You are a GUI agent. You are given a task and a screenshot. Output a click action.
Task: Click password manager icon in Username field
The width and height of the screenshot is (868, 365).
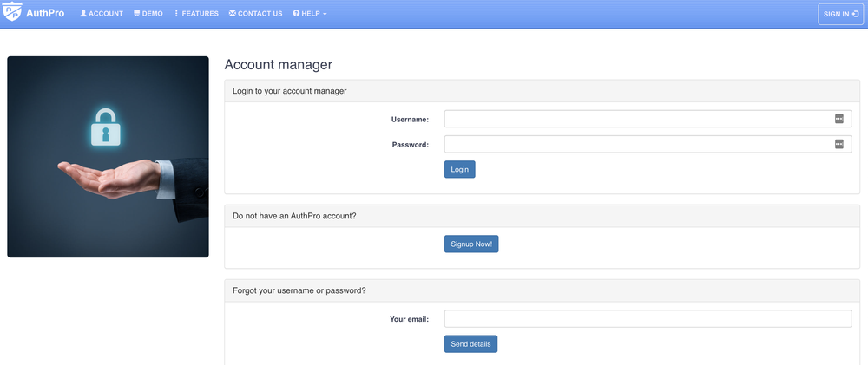pos(839,119)
